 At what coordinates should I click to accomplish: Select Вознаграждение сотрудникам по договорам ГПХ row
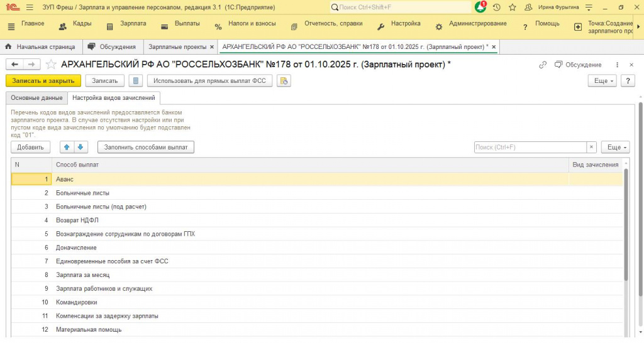[317, 234]
